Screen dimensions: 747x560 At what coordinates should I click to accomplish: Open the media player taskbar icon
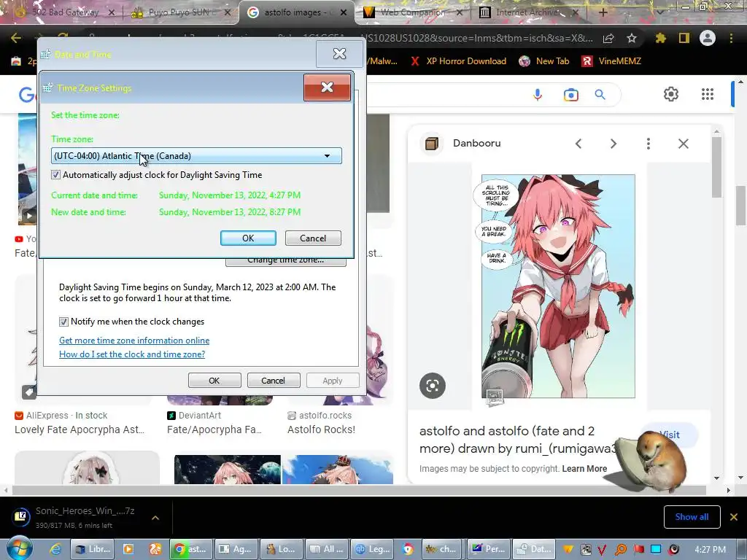128,549
